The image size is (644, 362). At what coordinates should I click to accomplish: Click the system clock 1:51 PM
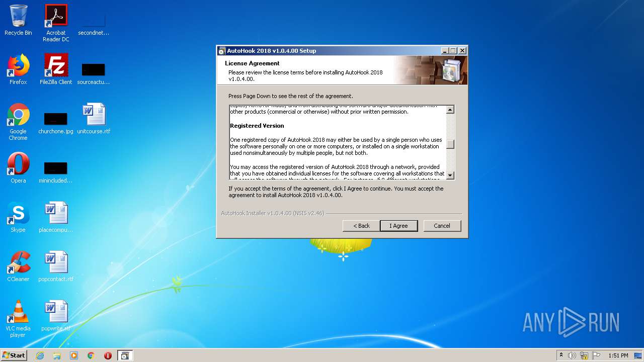pyautogui.click(x=618, y=355)
